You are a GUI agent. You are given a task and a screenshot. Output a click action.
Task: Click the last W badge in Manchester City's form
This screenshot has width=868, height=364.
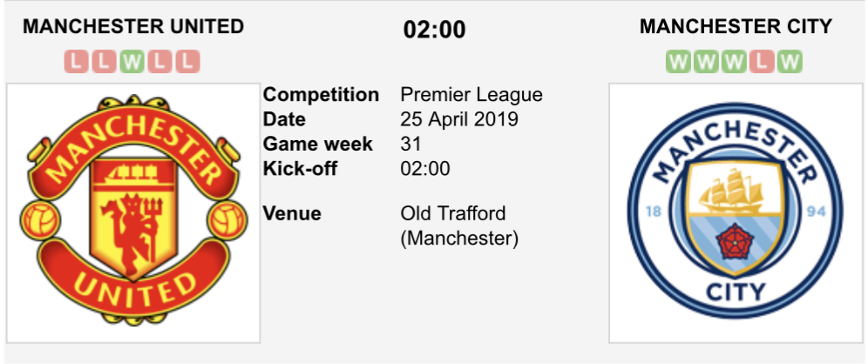790,62
